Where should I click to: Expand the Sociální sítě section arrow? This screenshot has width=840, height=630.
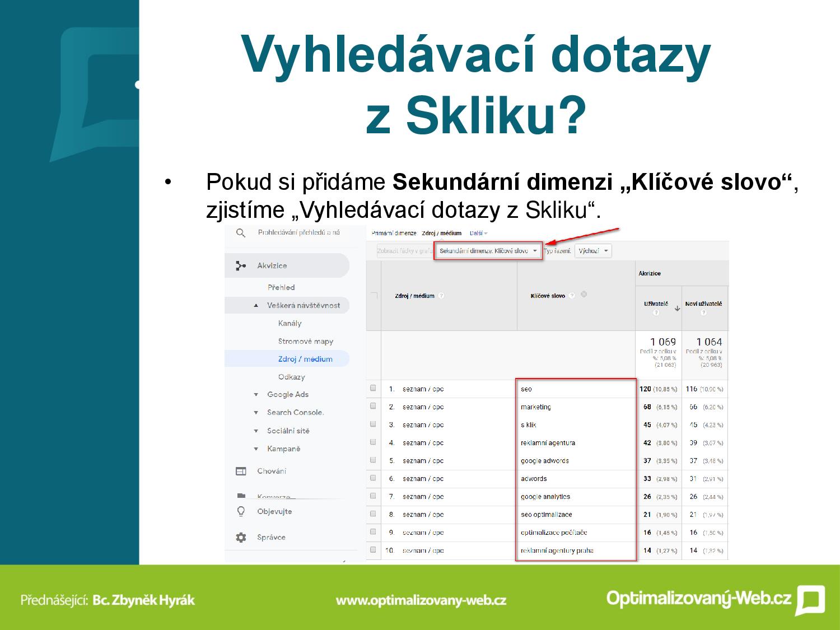[x=256, y=431]
